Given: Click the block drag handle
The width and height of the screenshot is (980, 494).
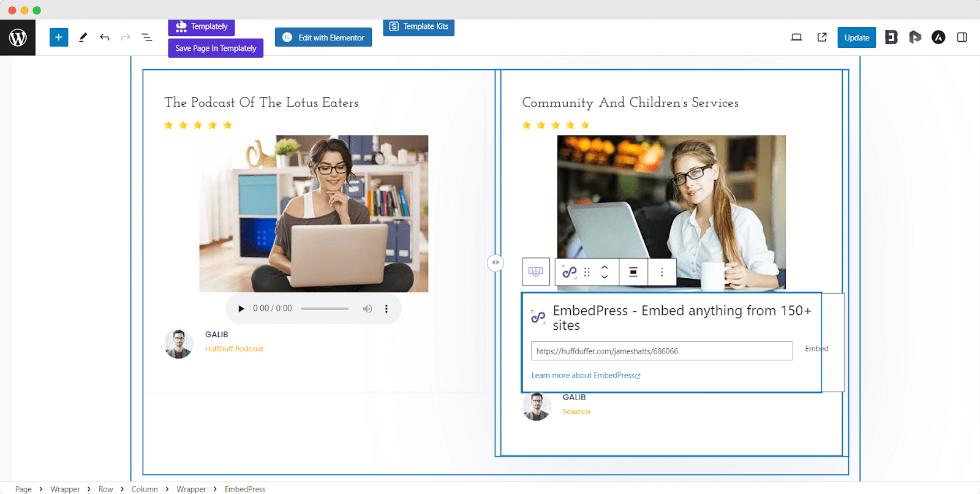Looking at the screenshot, I should 587,272.
